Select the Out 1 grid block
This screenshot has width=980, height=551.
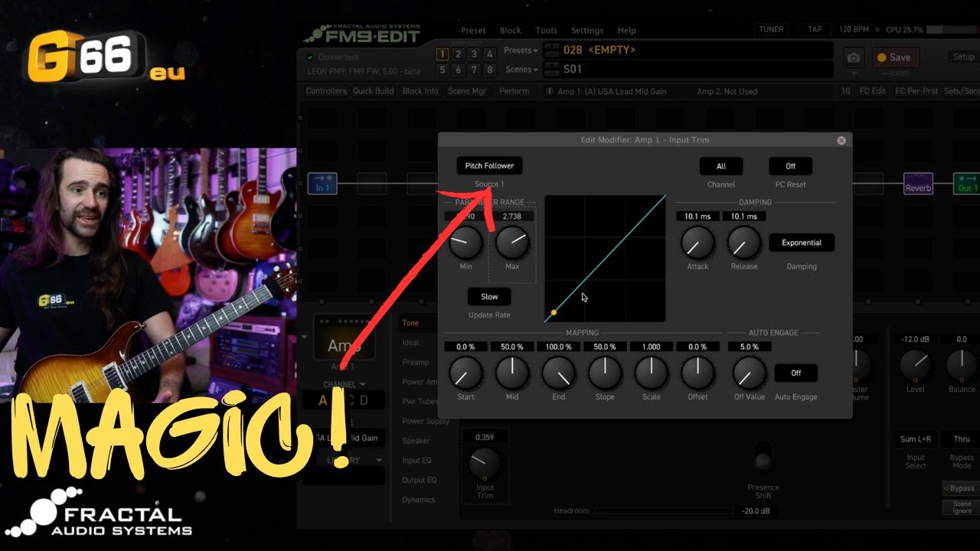966,184
